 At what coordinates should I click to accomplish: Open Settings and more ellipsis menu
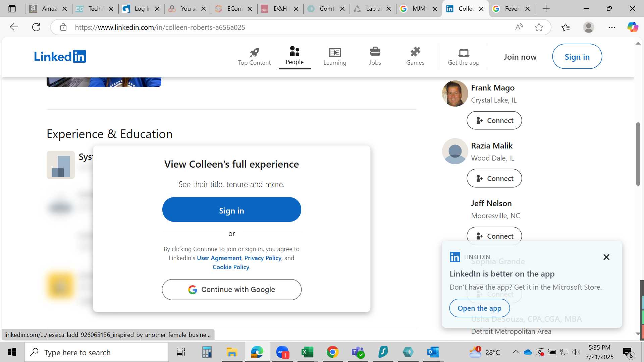pyautogui.click(x=612, y=27)
